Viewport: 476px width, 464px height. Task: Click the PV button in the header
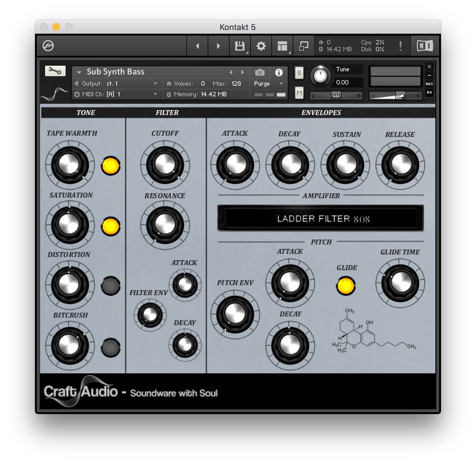point(429,92)
